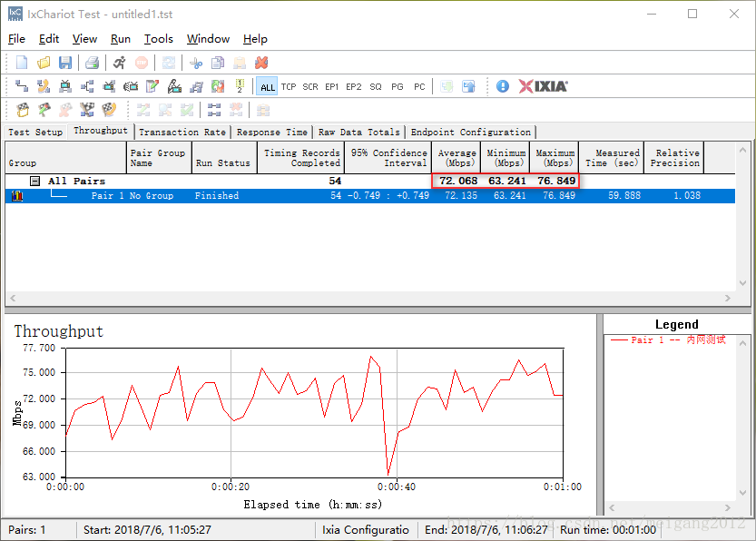Click the checkered flag with pencil icon
Viewport: 756px width, 541px height.
[x=44, y=110]
